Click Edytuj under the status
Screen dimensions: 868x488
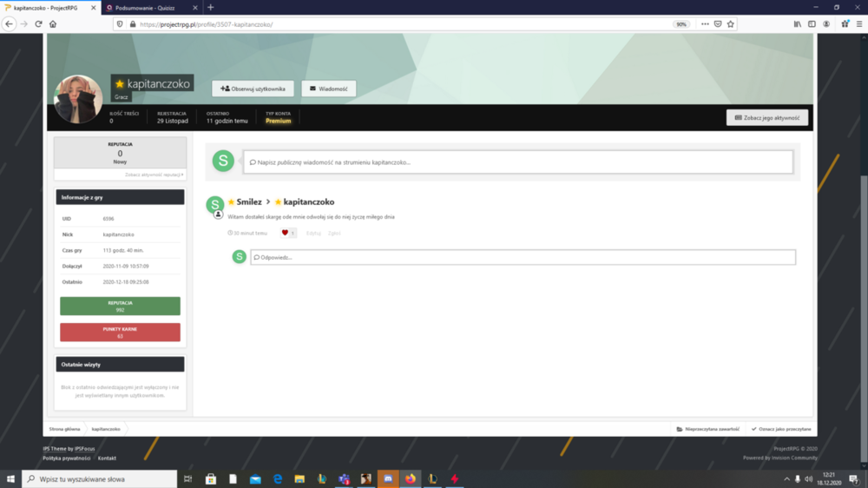313,234
